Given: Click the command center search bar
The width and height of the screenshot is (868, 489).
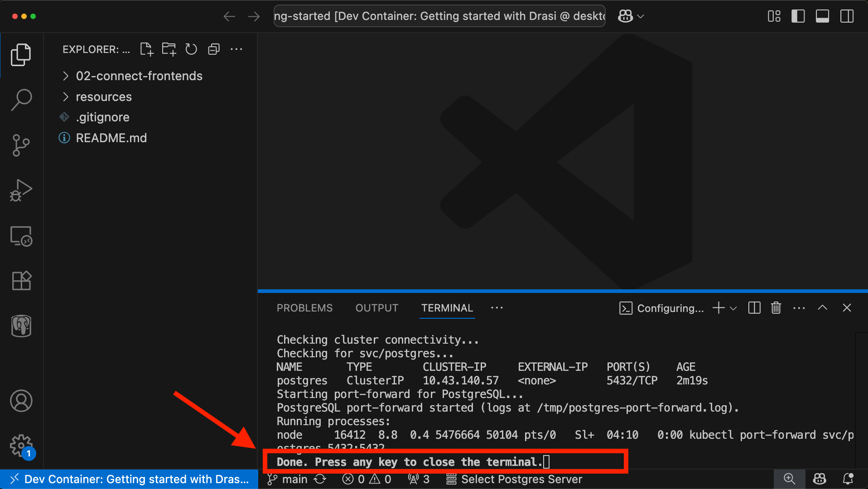Looking at the screenshot, I should 439,16.
